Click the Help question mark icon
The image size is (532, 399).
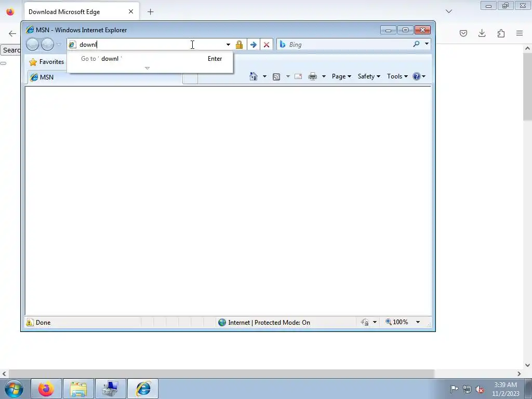(416, 76)
